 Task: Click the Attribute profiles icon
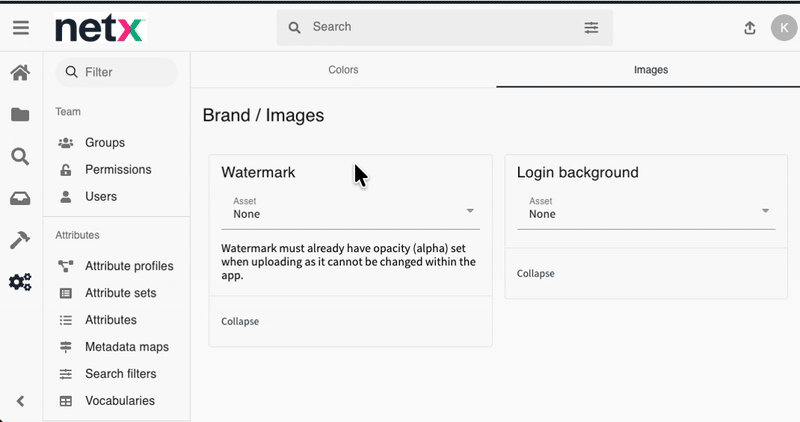[66, 266]
